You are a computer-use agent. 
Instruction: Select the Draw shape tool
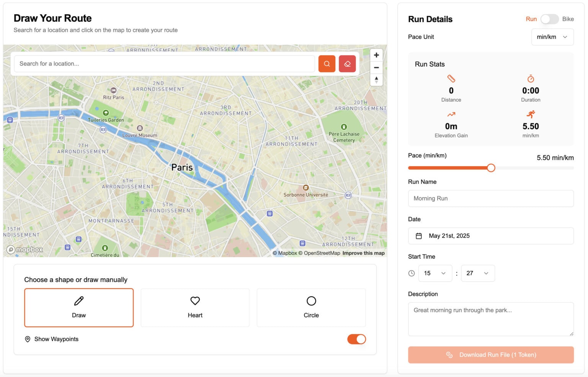point(79,307)
